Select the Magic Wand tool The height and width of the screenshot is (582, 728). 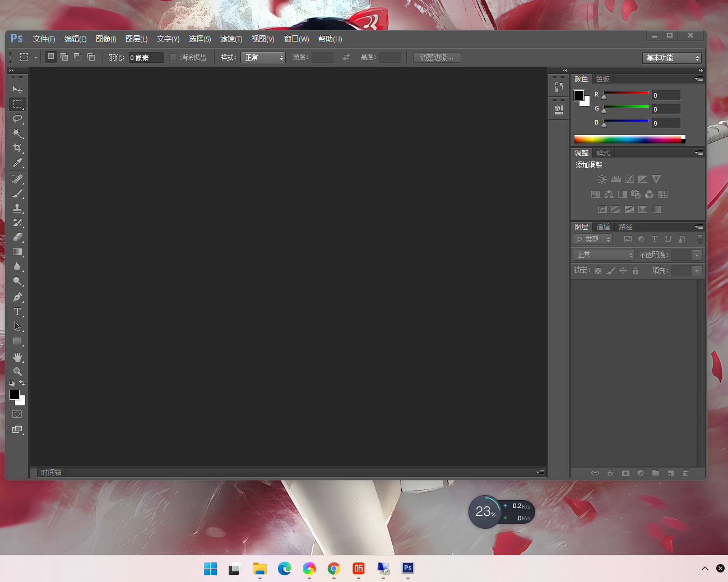pyautogui.click(x=17, y=133)
